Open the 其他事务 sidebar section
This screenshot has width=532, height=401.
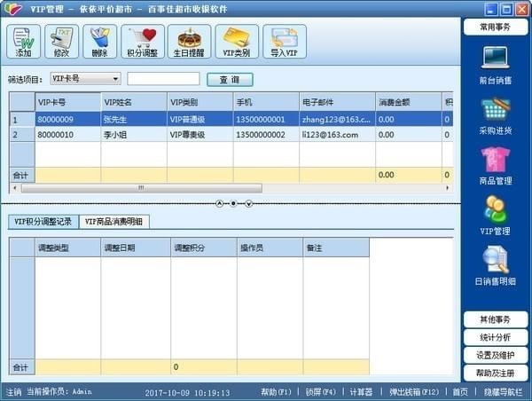496,319
